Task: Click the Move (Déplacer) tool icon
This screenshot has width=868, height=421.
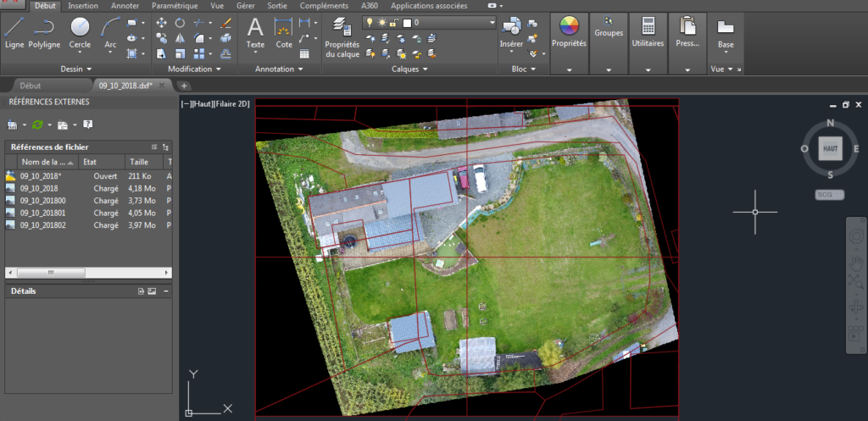Action: pyautogui.click(x=162, y=23)
